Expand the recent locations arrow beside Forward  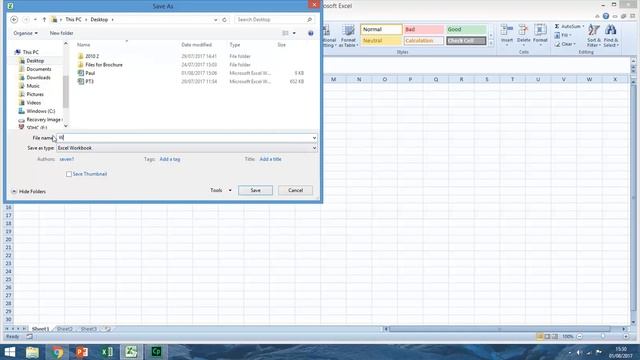[x=35, y=20]
